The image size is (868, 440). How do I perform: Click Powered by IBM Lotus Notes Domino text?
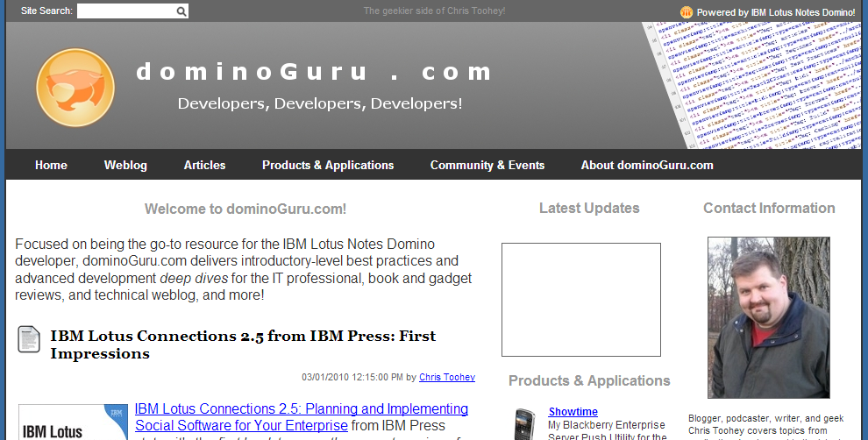pyautogui.click(x=776, y=12)
